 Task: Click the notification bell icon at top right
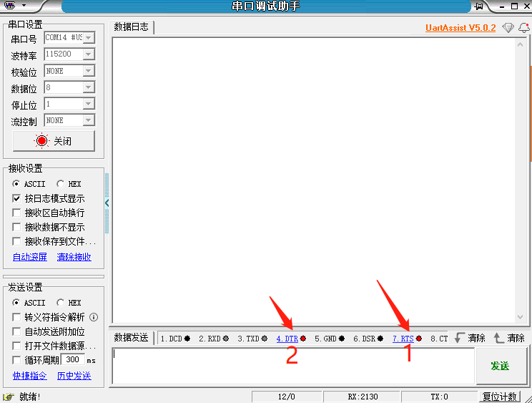tap(523, 28)
